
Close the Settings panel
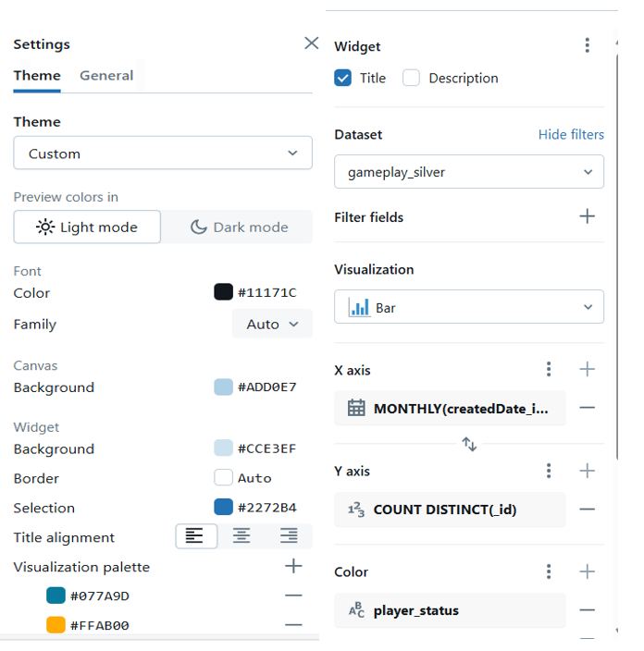[x=311, y=43]
